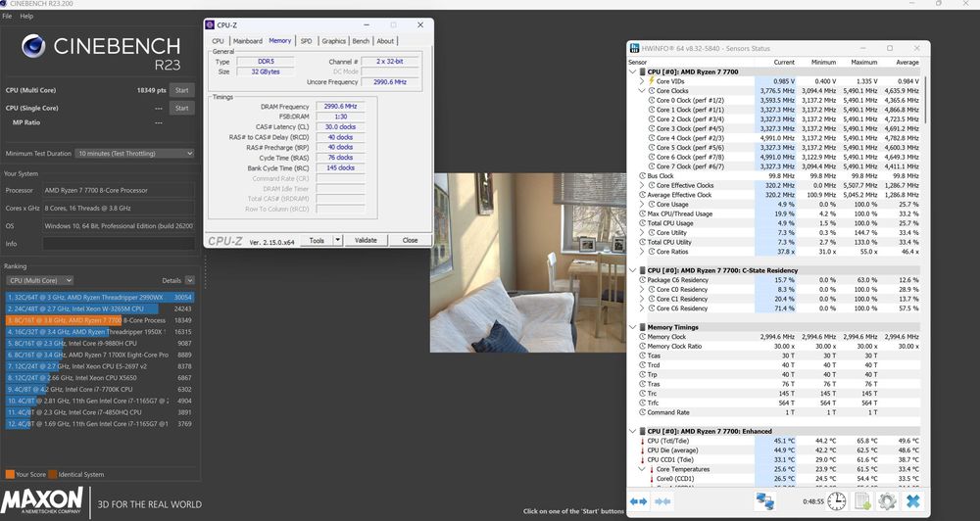Open the Cinebench Help menu
Viewport: 980px width, 521px height.
tap(26, 17)
